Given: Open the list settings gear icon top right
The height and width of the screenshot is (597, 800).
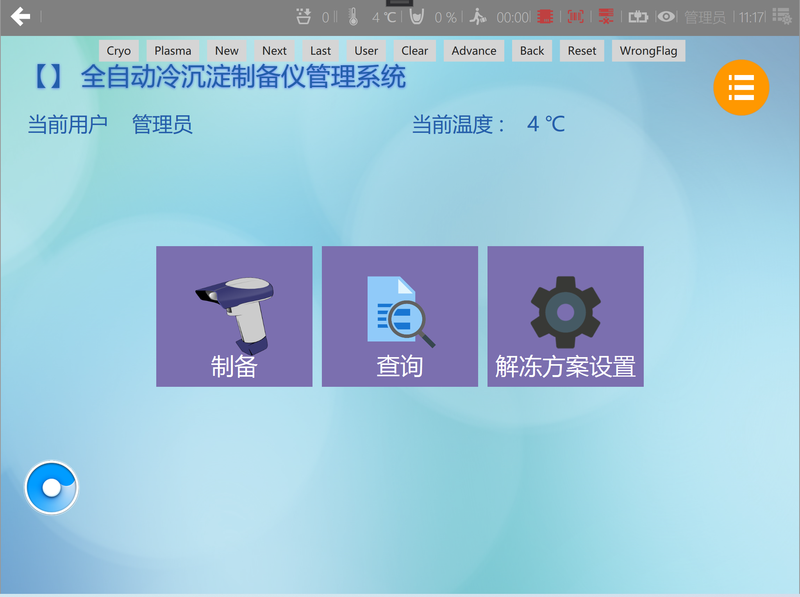Looking at the screenshot, I should coord(782,17).
